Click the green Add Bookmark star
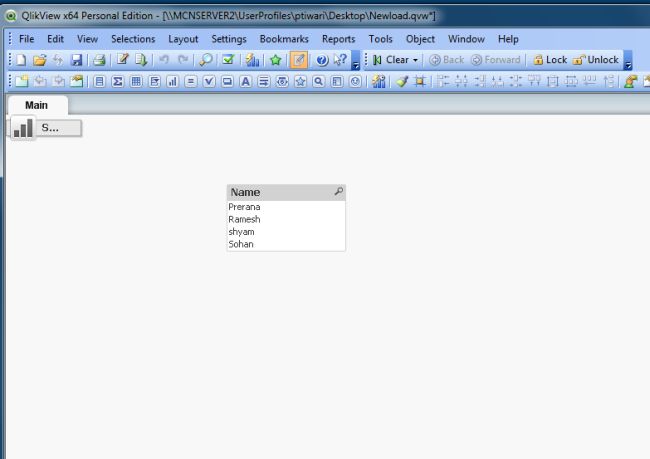 tap(275, 60)
